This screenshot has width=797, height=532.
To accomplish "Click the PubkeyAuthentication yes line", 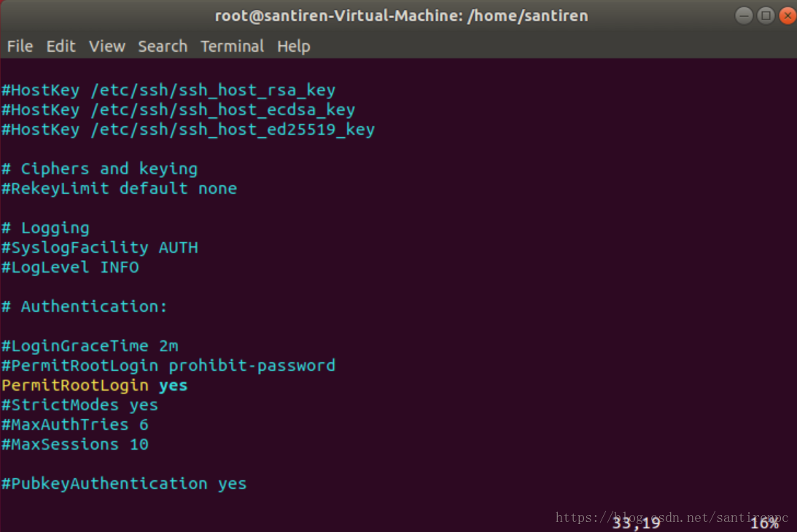I will click(x=124, y=483).
